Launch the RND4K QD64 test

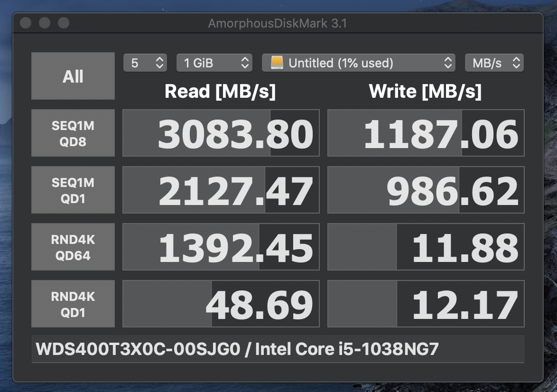(x=73, y=247)
